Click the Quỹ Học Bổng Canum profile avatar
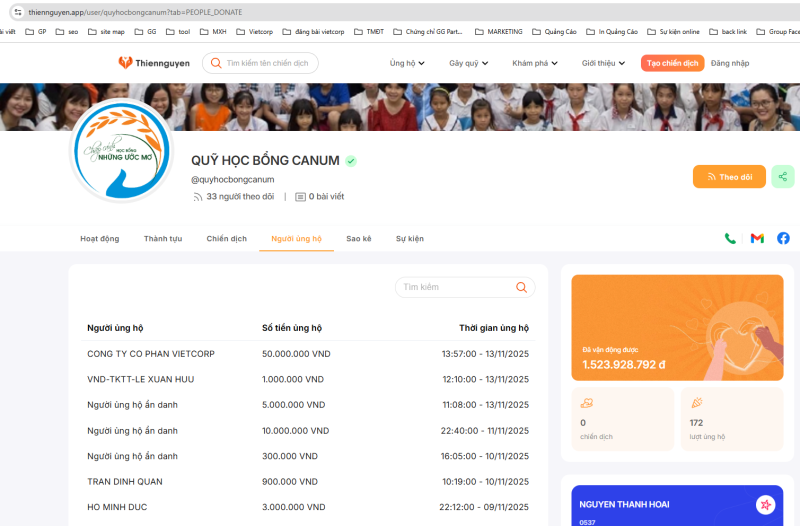 122,151
